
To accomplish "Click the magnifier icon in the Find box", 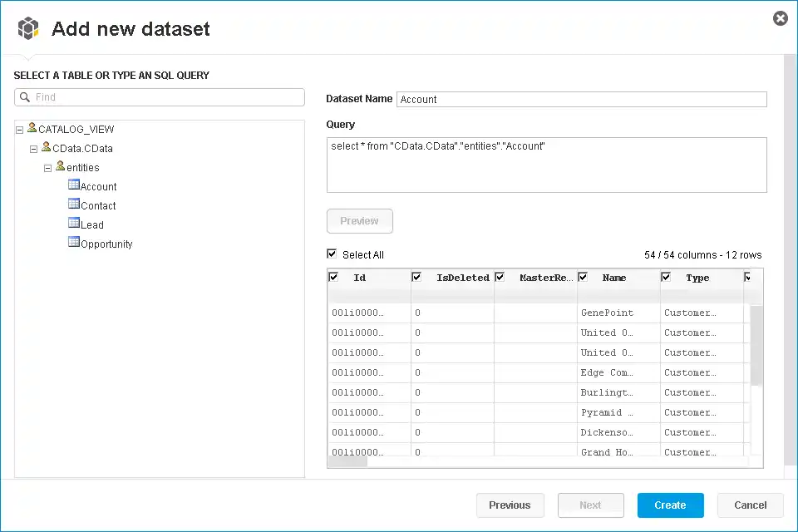I will (x=24, y=97).
